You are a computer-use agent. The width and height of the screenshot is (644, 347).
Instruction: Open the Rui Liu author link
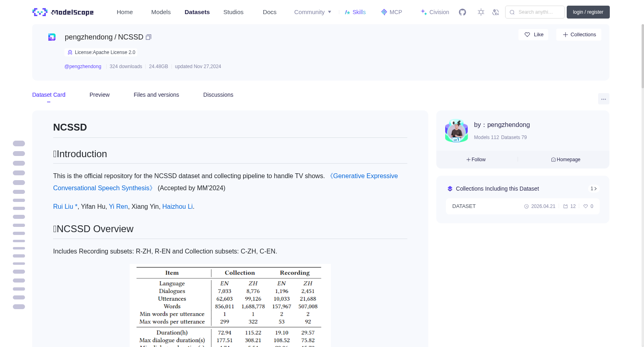pos(65,206)
